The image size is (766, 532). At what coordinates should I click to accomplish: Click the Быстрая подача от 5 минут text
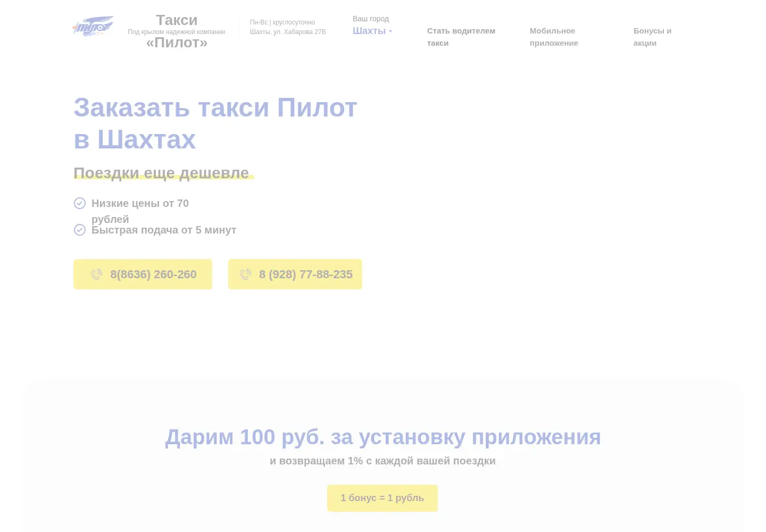[164, 230]
